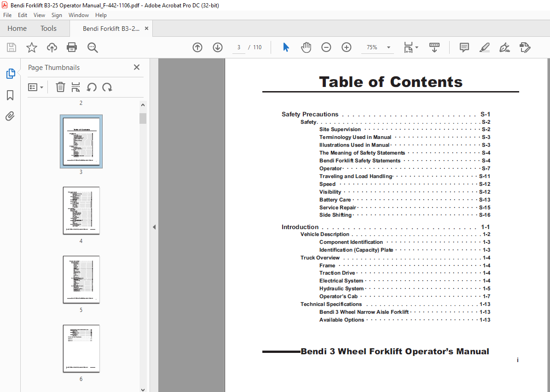This screenshot has width=550, height=392.
Task: Open the Help menu
Action: click(x=101, y=15)
